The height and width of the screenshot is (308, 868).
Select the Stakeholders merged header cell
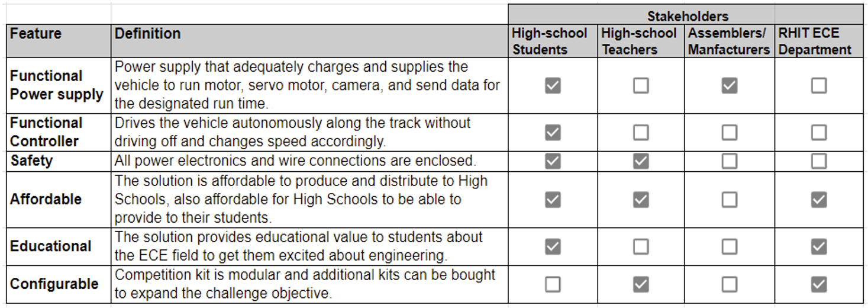point(686,15)
